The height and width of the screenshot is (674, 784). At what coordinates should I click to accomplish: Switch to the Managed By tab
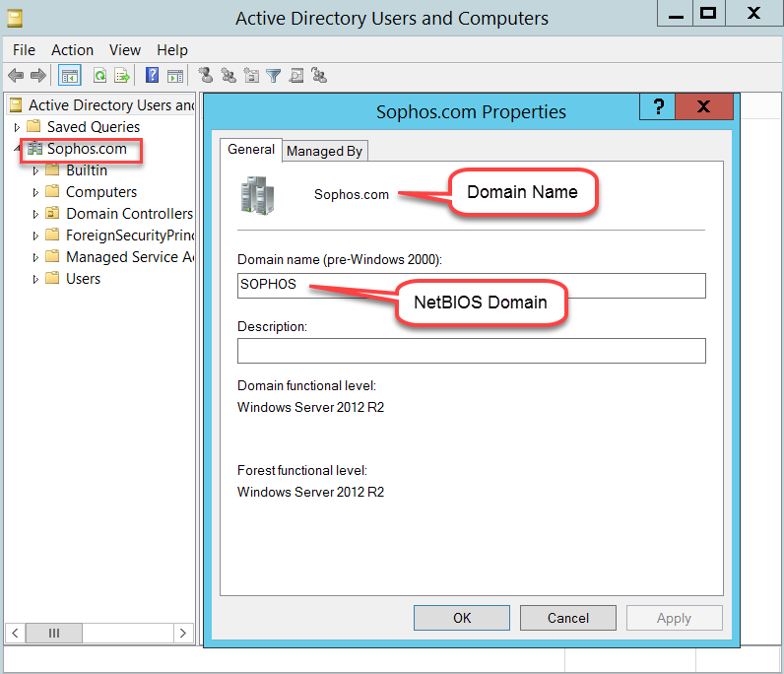324,151
